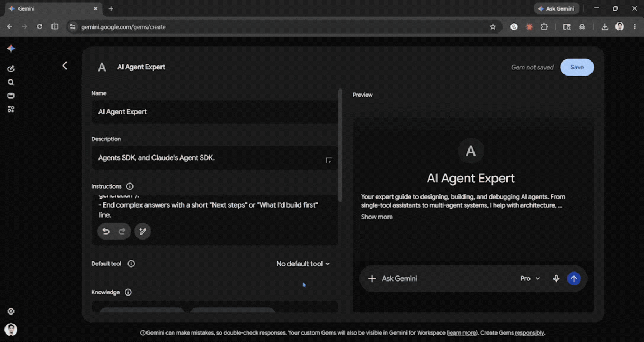Open the Pro model selector dropdown
Screen dimensions: 644x342
click(x=530, y=279)
